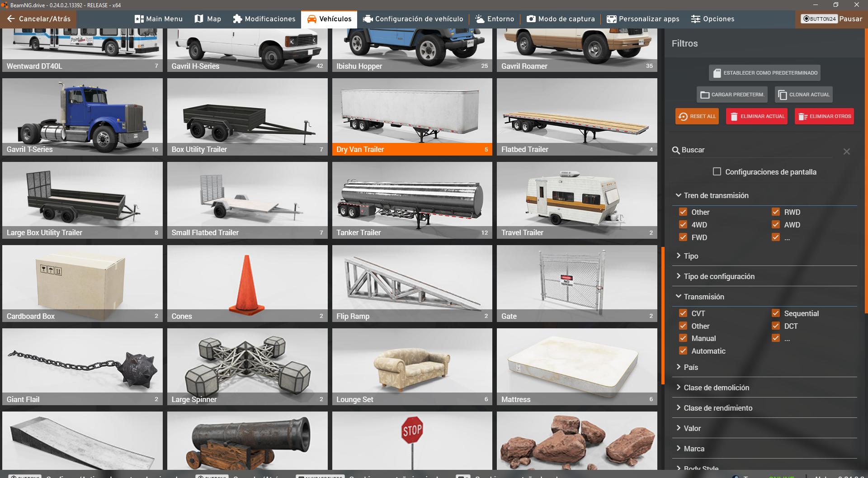
Task: Toggle Configuraciones de pantalla checkbox
Action: [717, 171]
